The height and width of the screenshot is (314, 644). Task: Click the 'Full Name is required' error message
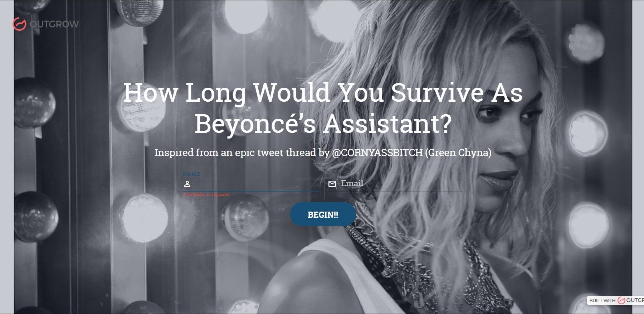click(207, 194)
